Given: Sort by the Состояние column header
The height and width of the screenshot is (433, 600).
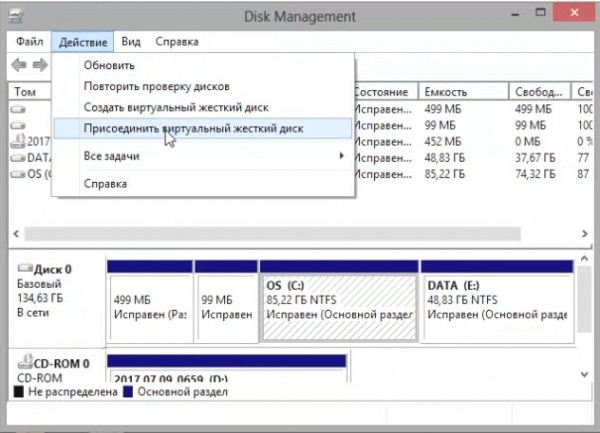Looking at the screenshot, I should 386,92.
